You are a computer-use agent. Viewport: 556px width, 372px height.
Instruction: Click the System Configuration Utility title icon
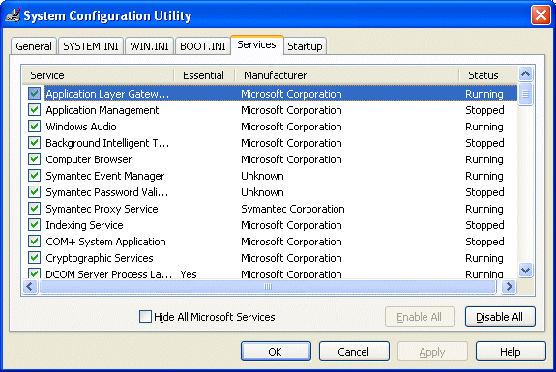click(x=13, y=15)
